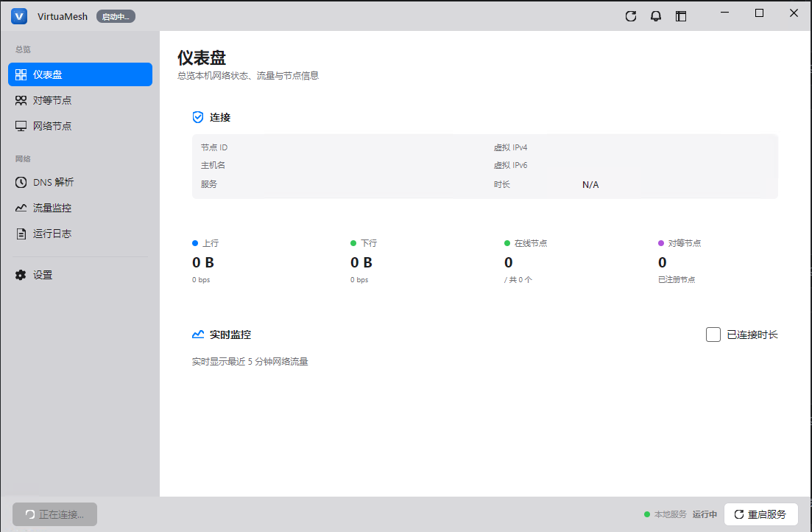The width and height of the screenshot is (812, 532).
Task: Click the 已注册节点 caption
Action: tap(677, 279)
